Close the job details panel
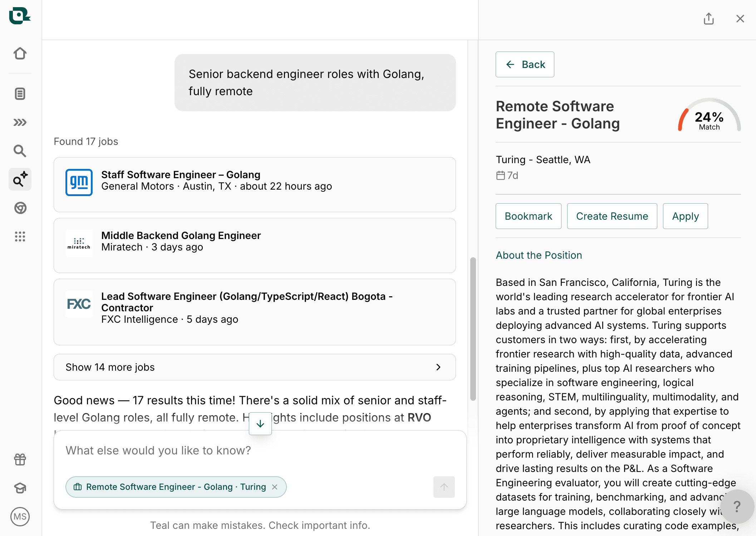Screen dimensions: 756x536 [740, 19]
